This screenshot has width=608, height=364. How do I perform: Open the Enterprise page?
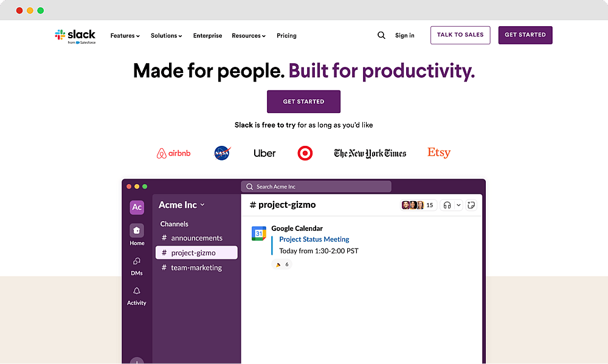(207, 36)
